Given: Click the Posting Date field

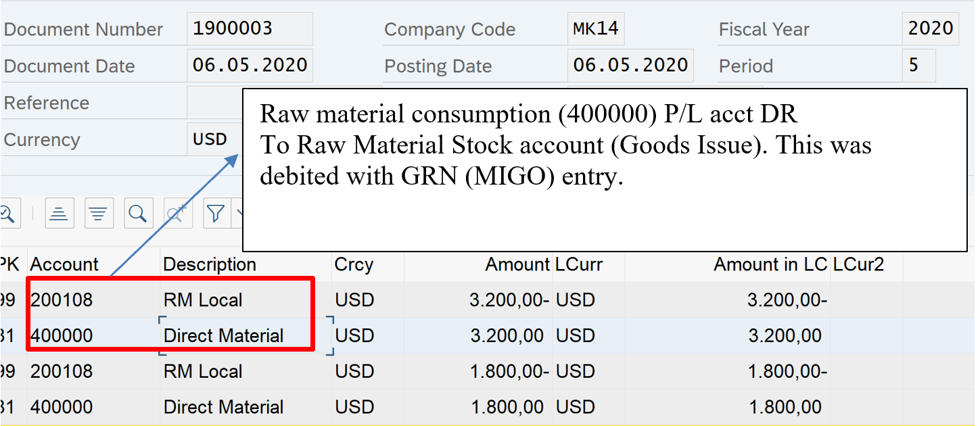Looking at the screenshot, I should point(630,66).
